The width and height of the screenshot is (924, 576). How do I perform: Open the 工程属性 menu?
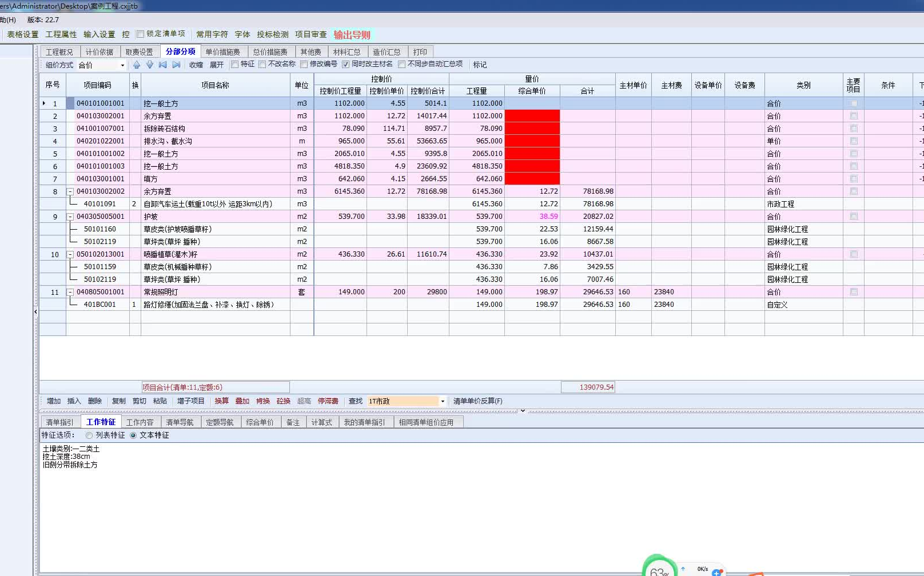[x=61, y=34]
